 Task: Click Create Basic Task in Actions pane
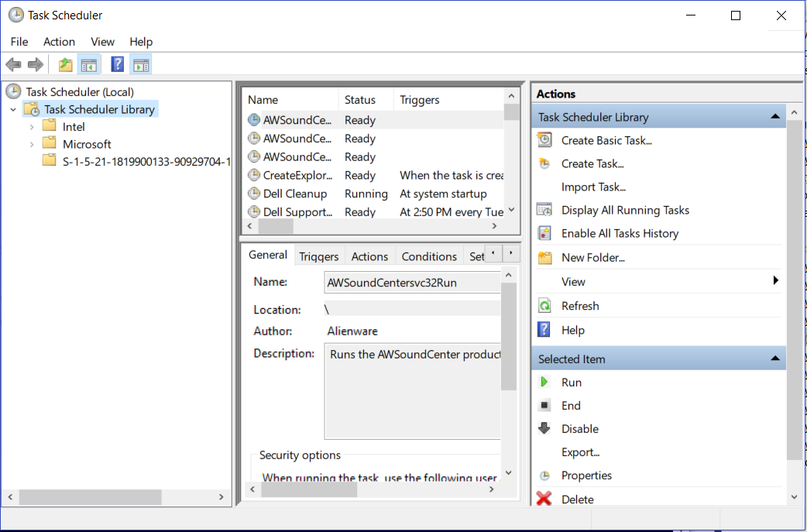tap(606, 140)
